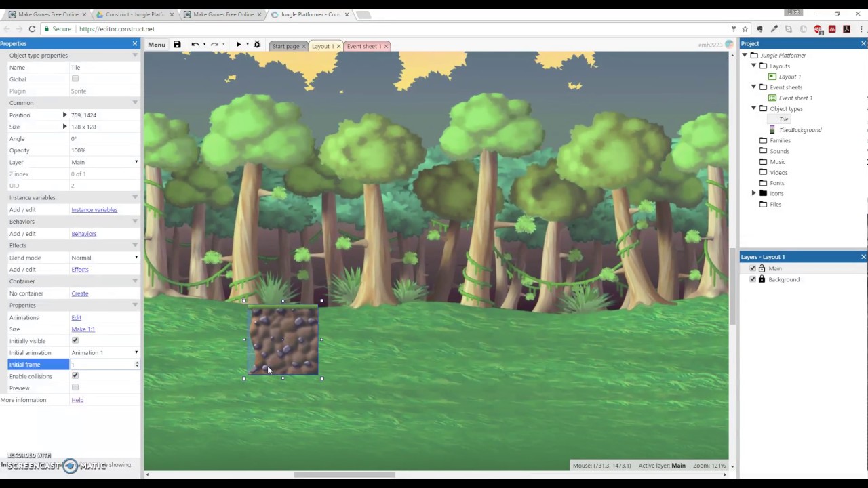Click the Behaviors link
Viewport: 868px width, 488px height.
84,234
